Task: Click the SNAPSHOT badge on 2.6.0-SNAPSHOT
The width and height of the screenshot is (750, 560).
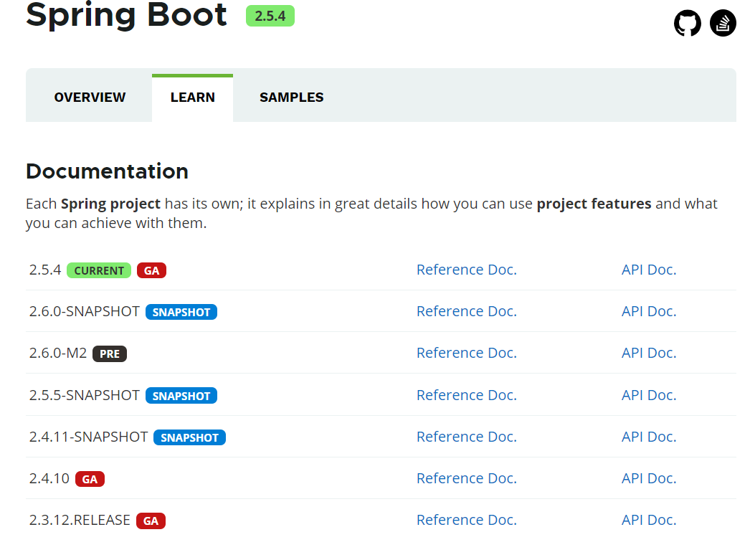Action: click(181, 313)
